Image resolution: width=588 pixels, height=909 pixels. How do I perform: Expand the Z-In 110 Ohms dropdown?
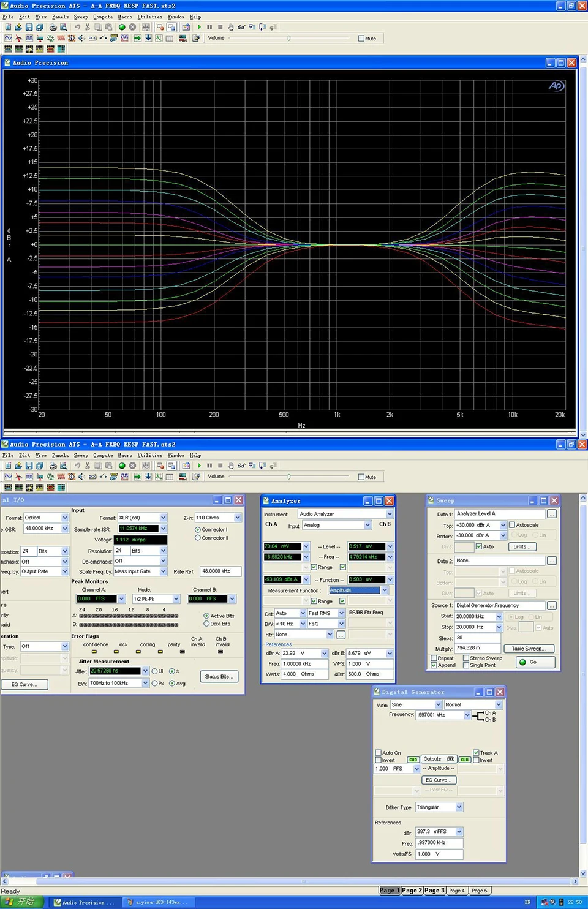[x=238, y=518]
